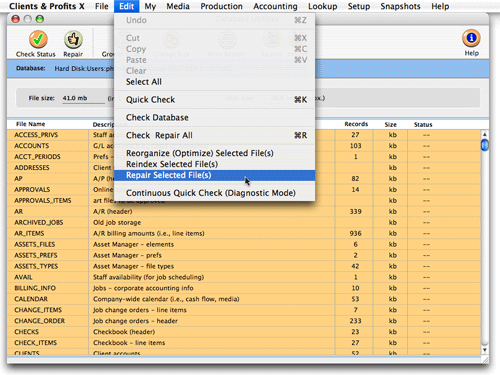The width and height of the screenshot is (500, 375).
Task: Select the APPROVALS_ITEMS file row
Action: click(244, 201)
